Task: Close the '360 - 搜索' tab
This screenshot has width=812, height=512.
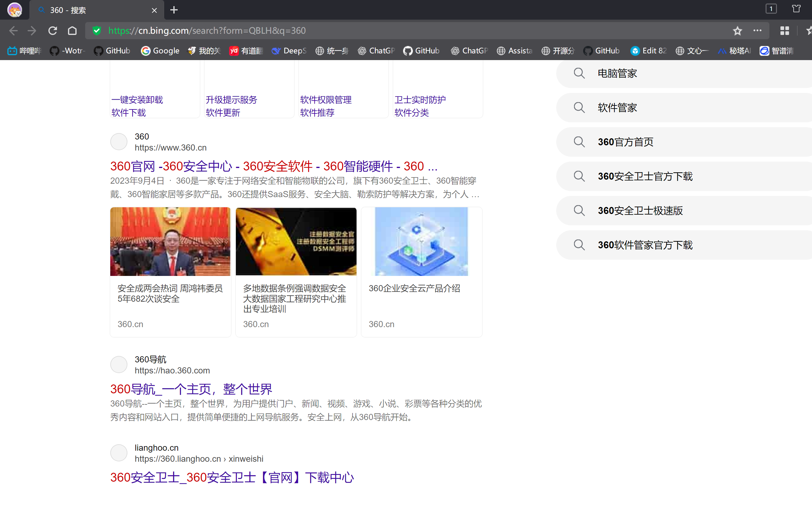Action: coord(154,10)
